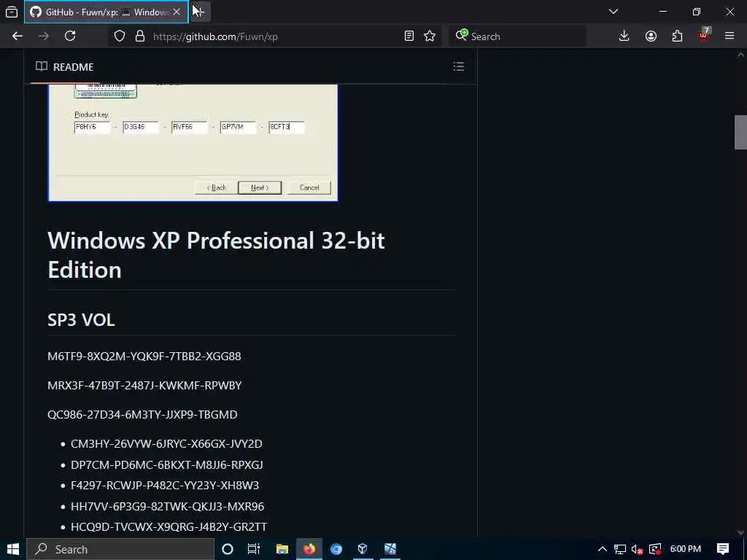Image resolution: width=747 pixels, height=560 pixels.
Task: Open a new tab with plus button
Action: [x=199, y=12]
